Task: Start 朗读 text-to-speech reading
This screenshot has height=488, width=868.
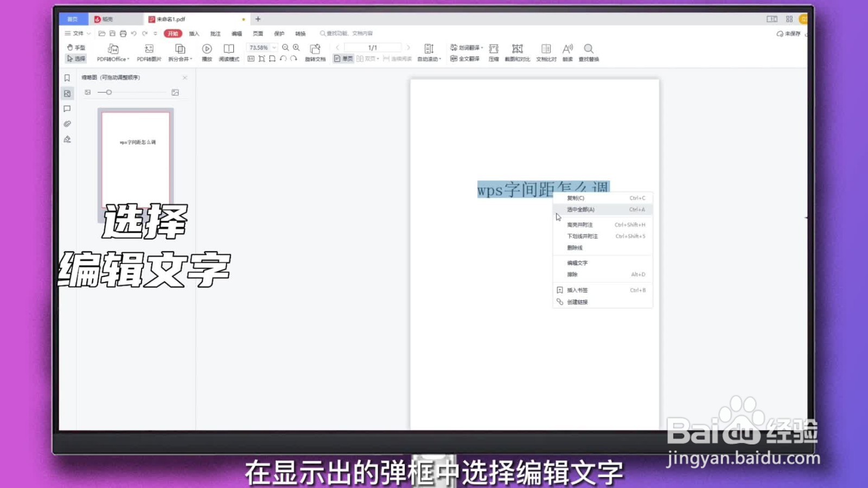Action: pyautogui.click(x=568, y=53)
